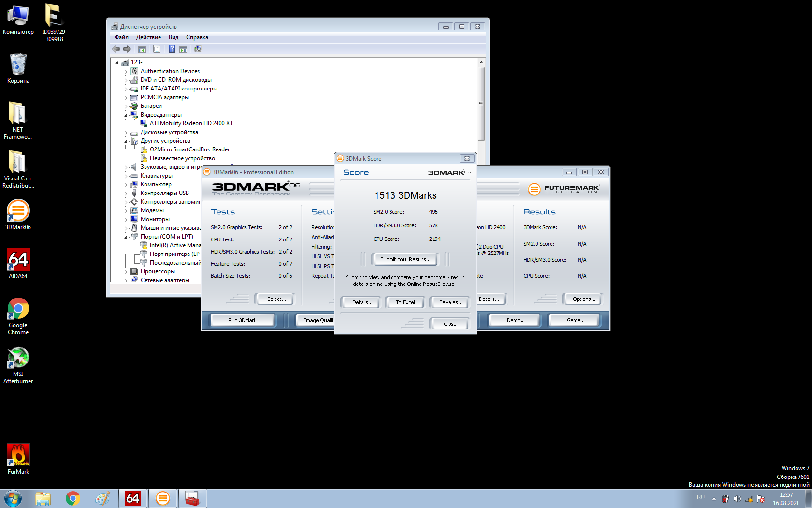The image size is (812, 508).
Task: Export score with To Excel button
Action: (405, 302)
